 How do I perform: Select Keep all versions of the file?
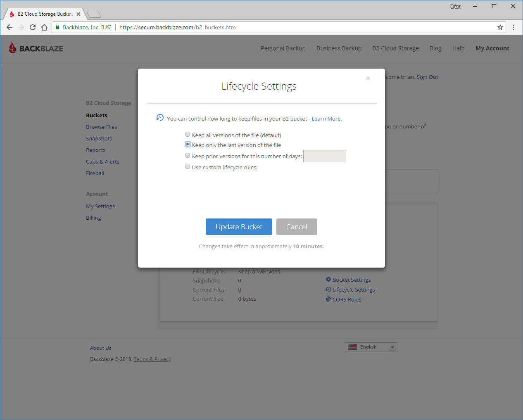click(188, 135)
